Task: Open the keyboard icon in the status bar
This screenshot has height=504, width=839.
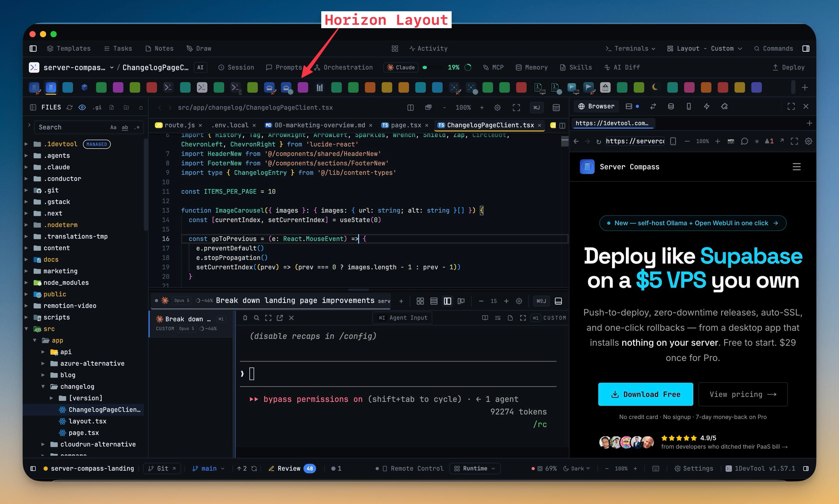Action: coord(656,469)
